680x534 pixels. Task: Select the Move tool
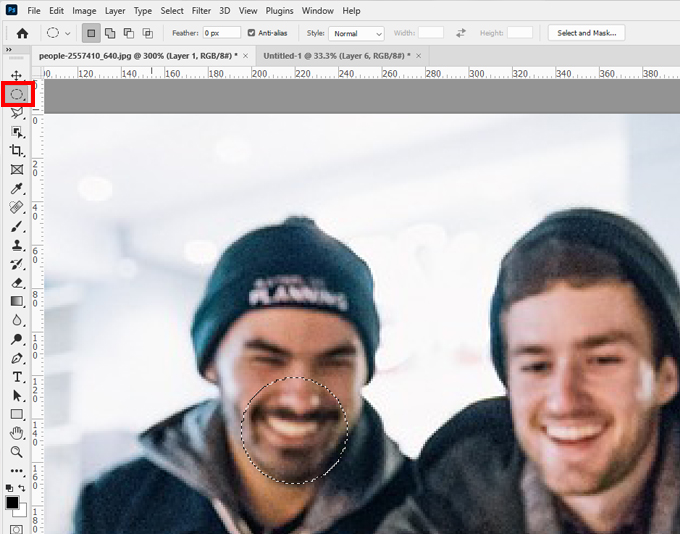pos(16,75)
